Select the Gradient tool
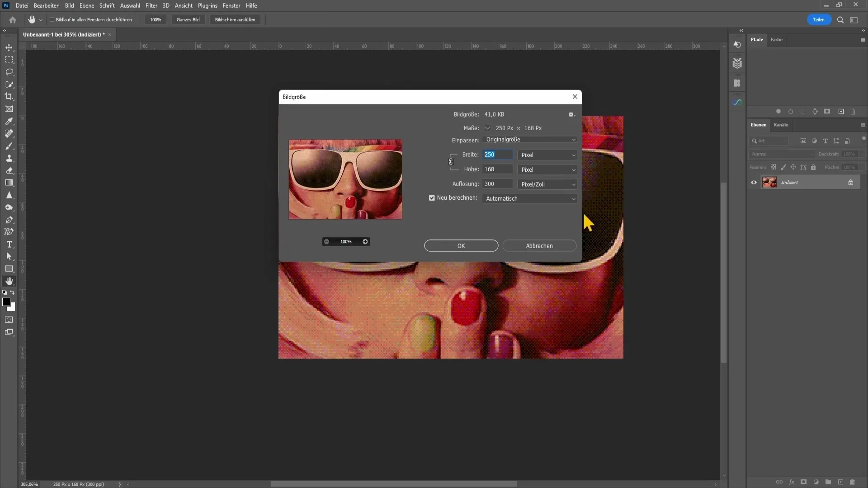The image size is (868, 488). click(9, 183)
